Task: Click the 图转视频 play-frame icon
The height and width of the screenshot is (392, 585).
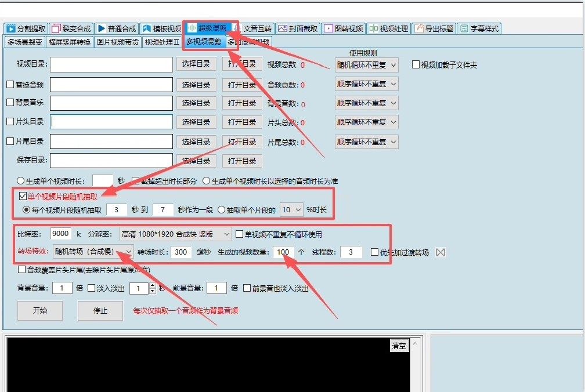Action: click(x=328, y=28)
